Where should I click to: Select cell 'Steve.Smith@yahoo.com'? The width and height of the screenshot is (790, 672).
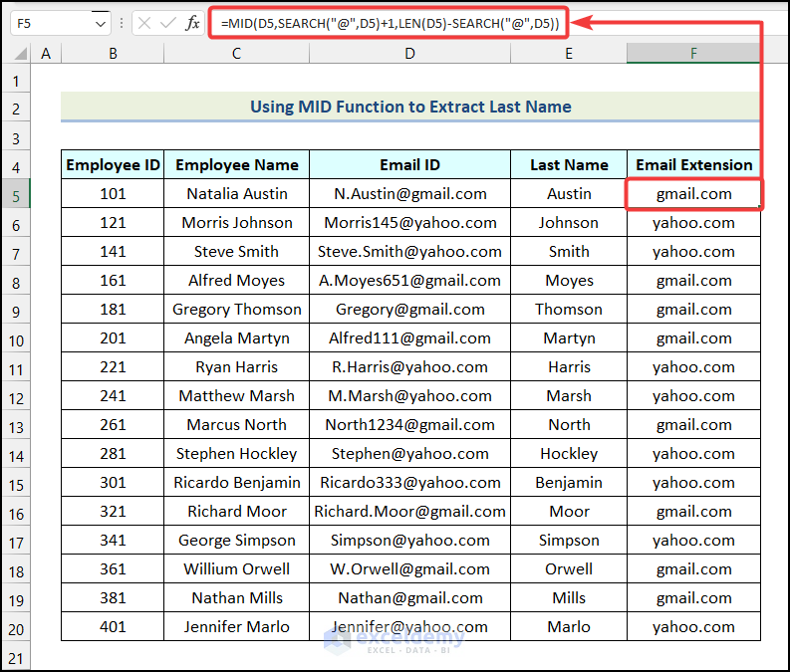point(410,251)
